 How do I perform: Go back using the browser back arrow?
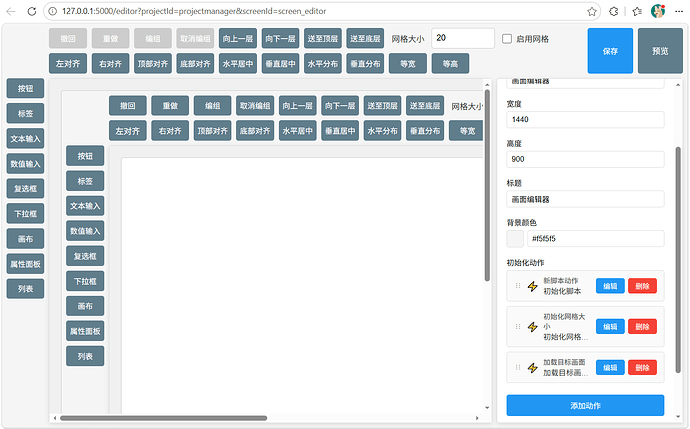[11, 11]
